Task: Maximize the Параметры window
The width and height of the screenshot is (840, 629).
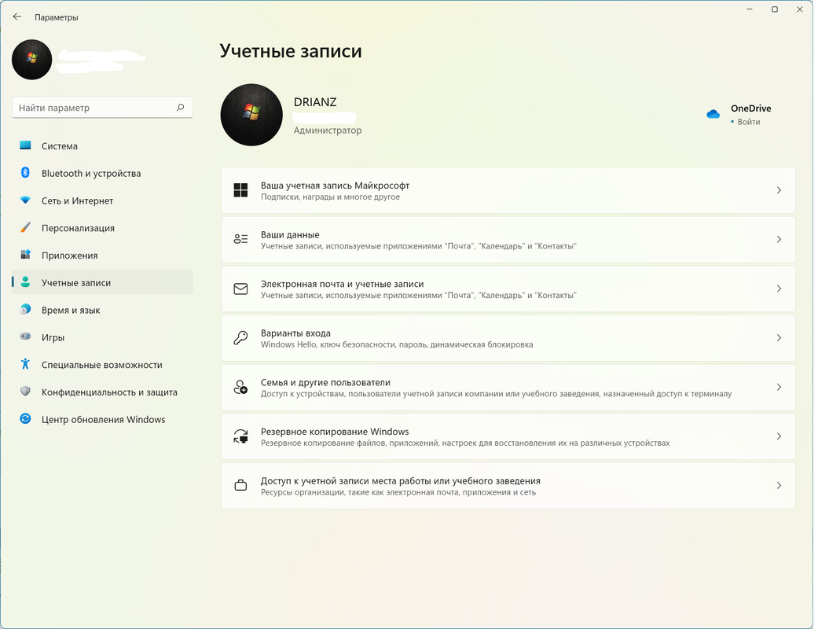Action: click(x=775, y=9)
